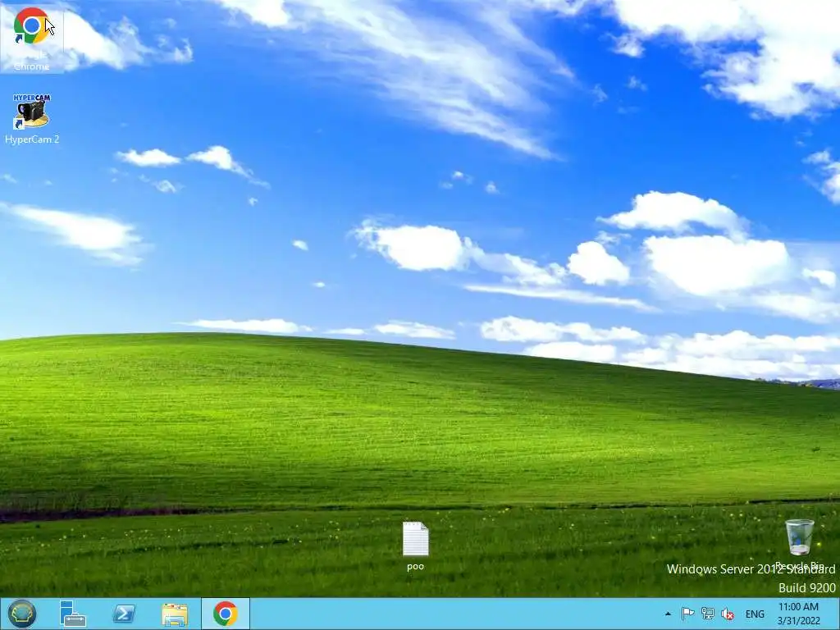Open the network status tray icon
The image size is (840, 630).
pos(708,614)
